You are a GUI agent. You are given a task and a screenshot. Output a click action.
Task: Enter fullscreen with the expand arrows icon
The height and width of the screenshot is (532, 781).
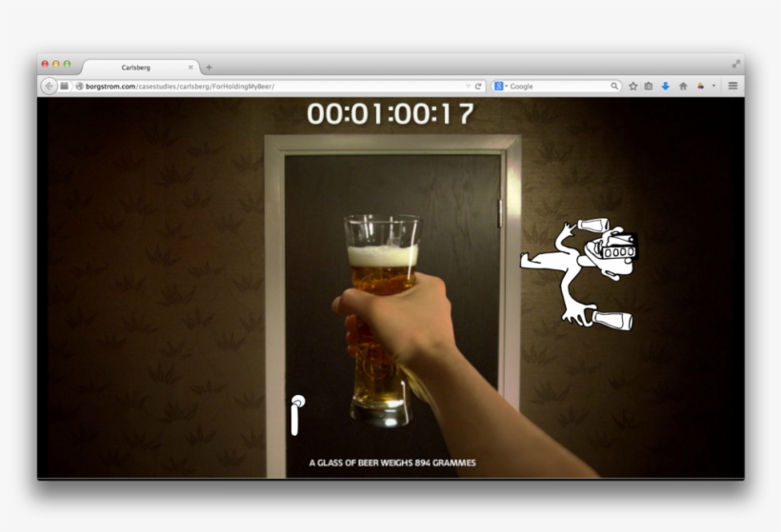(735, 64)
